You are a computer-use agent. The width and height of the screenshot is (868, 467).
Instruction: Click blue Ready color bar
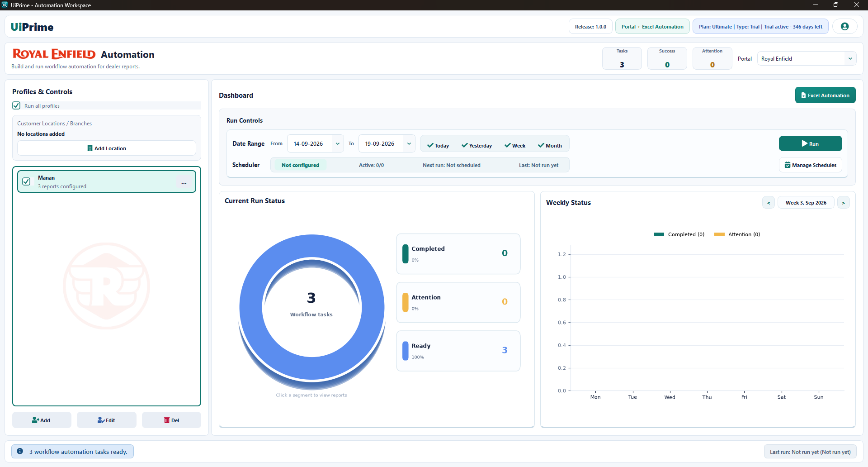(406, 350)
